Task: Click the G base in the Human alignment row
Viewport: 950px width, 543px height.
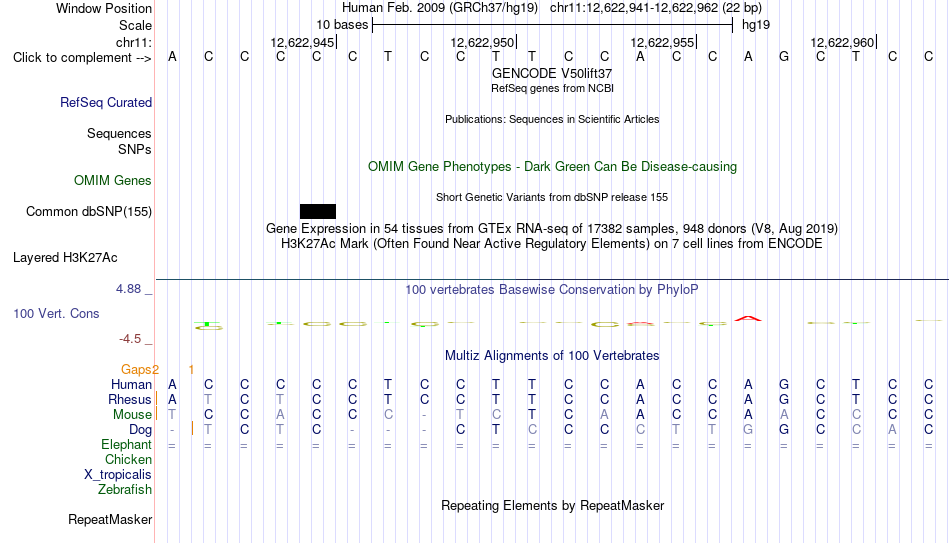Action: 784,384
